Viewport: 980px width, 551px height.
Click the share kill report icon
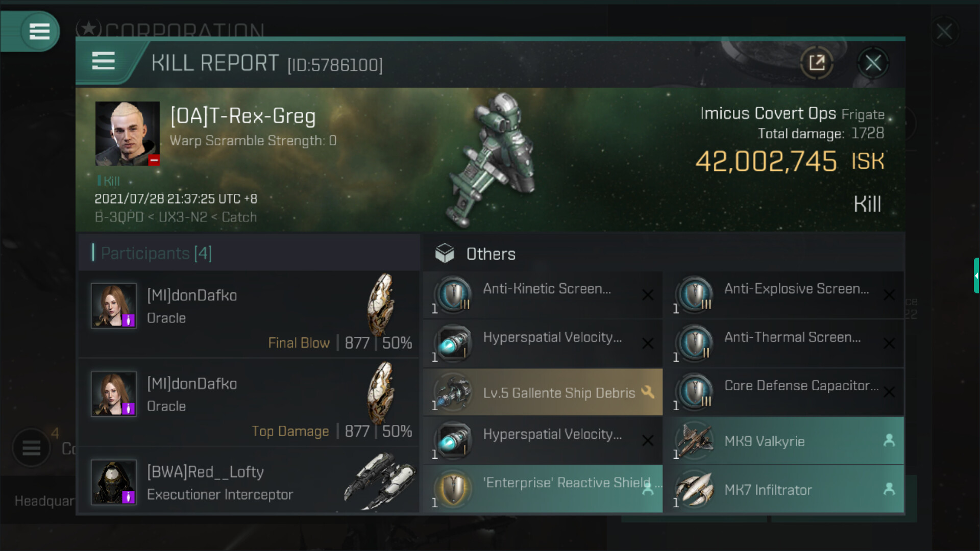tap(817, 63)
